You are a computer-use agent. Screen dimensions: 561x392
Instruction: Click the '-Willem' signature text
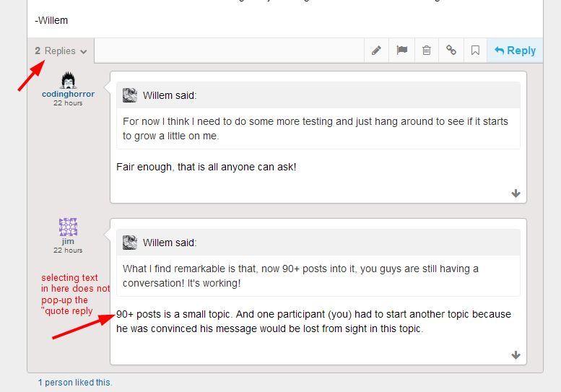pos(51,20)
